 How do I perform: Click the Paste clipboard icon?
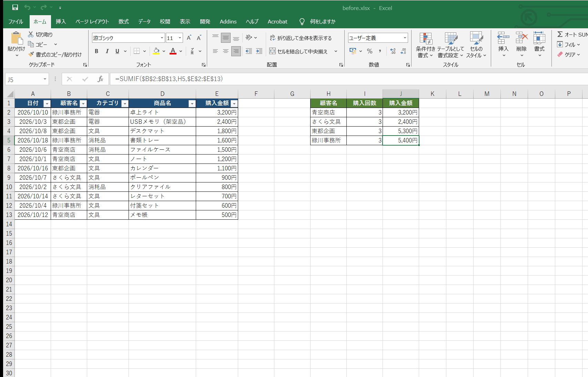(x=16, y=38)
